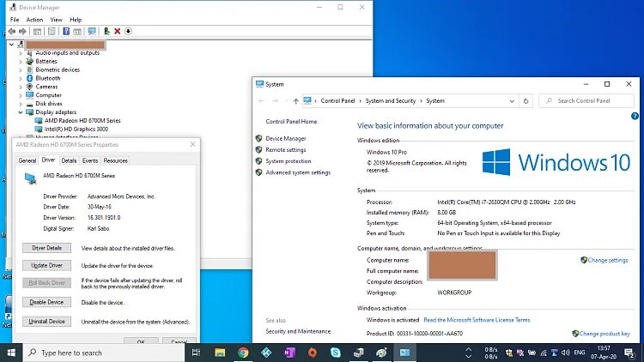Expand the Bluetooth tree node

(21, 78)
